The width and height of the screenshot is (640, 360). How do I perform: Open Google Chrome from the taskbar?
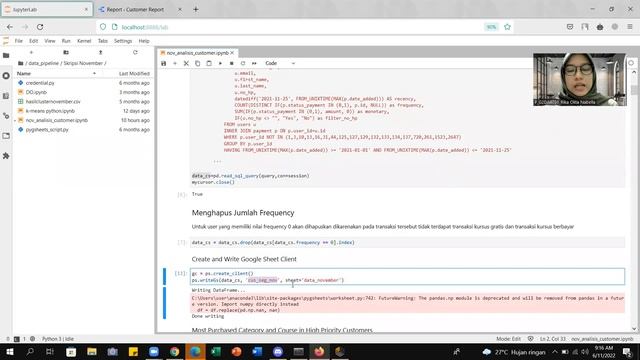(x=175, y=351)
